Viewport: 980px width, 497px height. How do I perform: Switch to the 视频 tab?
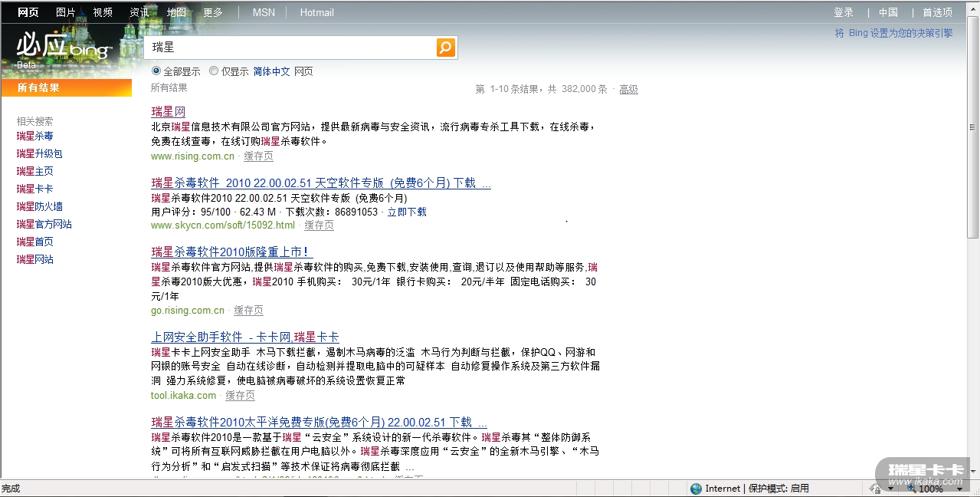103,12
